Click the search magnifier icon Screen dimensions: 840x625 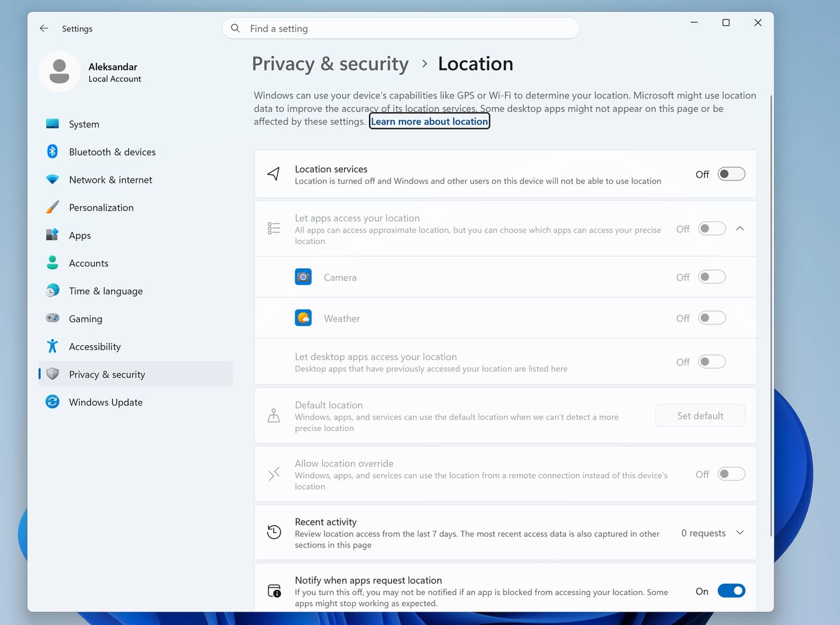[236, 29]
